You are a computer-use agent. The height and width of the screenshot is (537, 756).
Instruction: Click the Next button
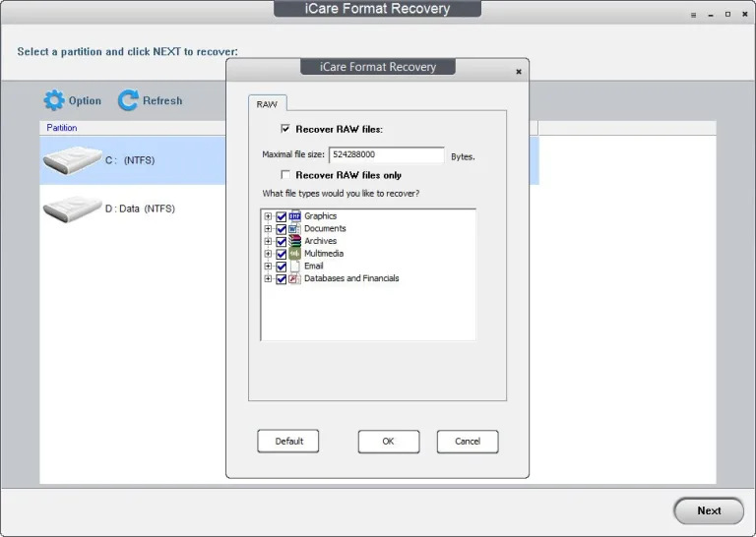(x=709, y=511)
